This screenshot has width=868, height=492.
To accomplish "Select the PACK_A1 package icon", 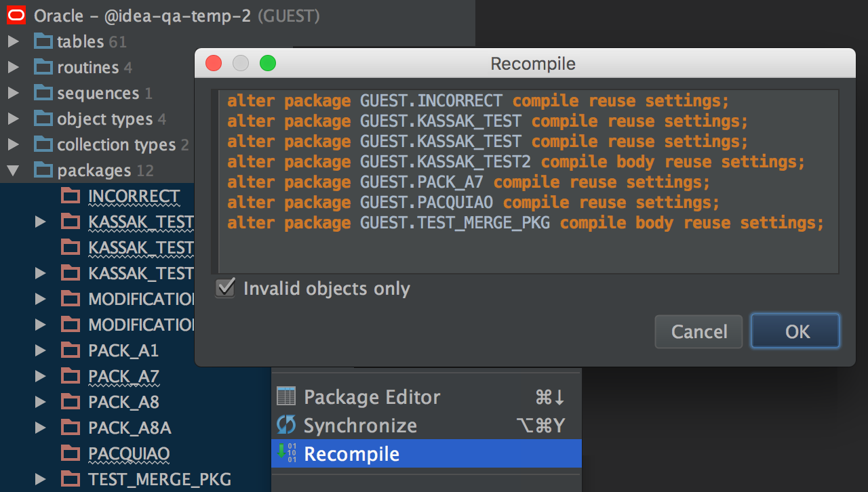I will [71, 350].
